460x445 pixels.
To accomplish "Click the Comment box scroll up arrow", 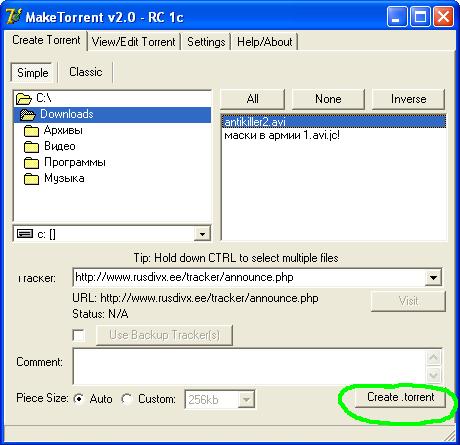I will [x=434, y=358].
